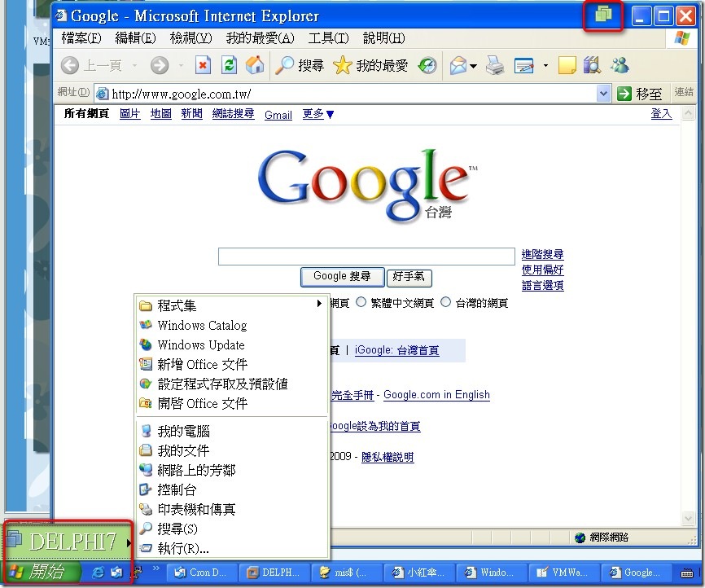Open Google.com in English link

(436, 394)
